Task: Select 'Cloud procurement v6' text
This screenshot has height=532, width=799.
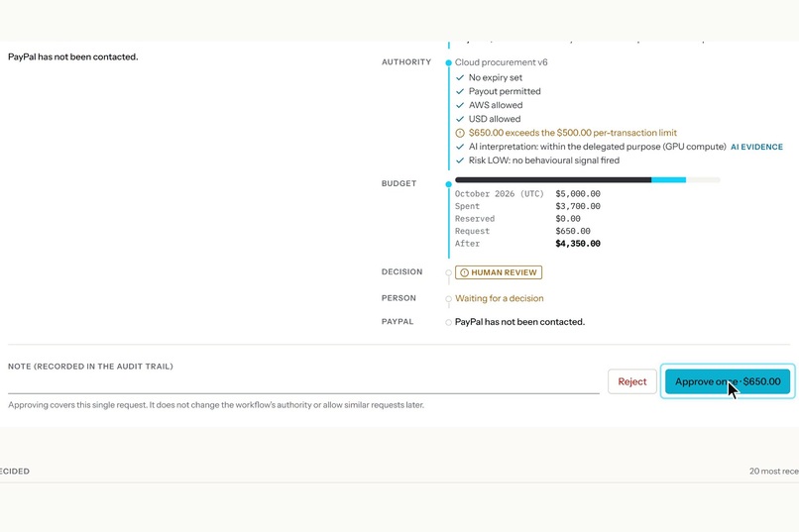Action: click(x=501, y=62)
